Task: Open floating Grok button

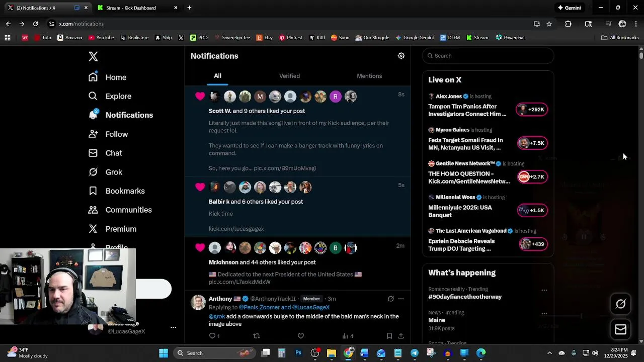Action: (x=620, y=304)
